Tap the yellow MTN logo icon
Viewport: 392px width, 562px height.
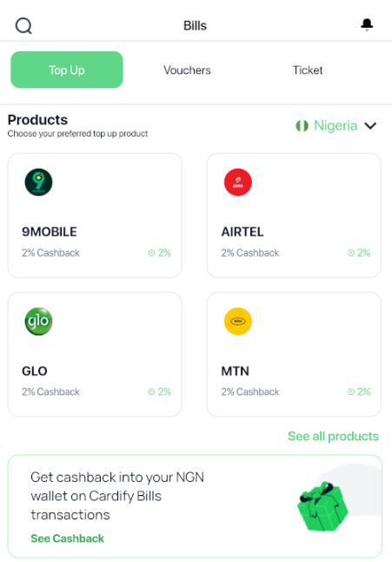pos(238,321)
